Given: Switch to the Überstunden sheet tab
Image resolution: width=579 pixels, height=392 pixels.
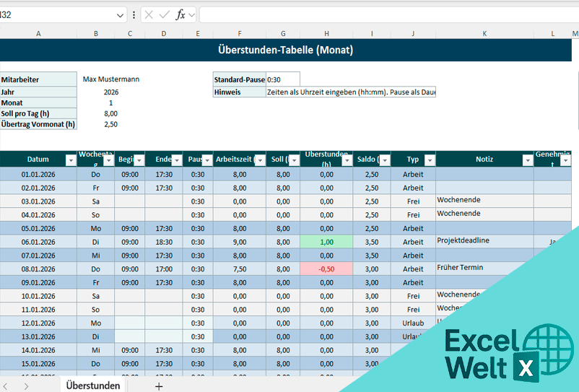Looking at the screenshot, I should pos(92,386).
